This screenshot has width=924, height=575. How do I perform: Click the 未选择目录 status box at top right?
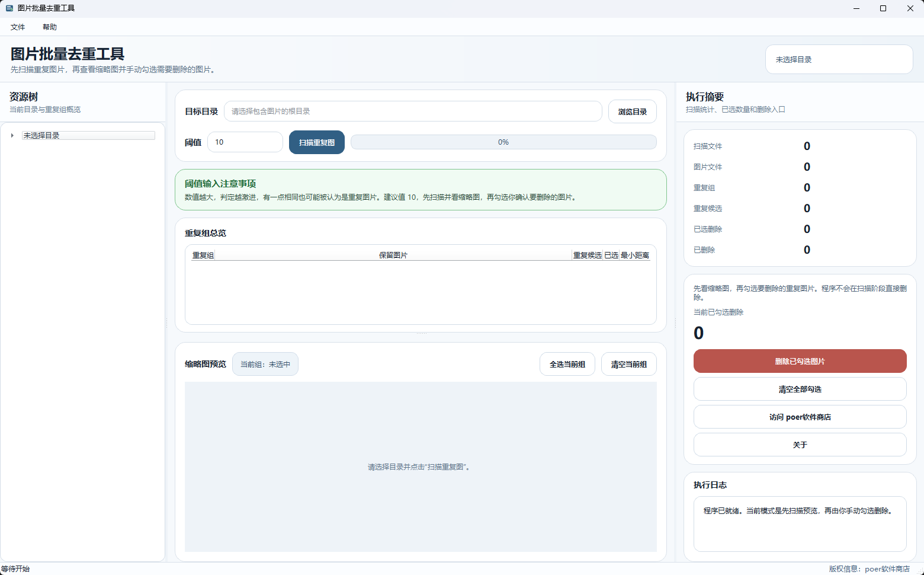[839, 59]
